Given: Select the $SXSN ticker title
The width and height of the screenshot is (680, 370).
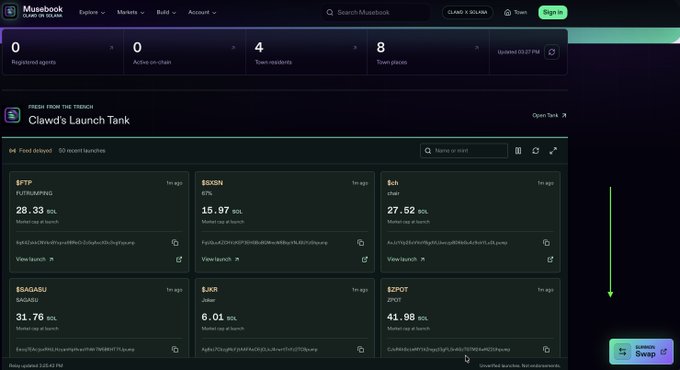Looking at the screenshot, I should [212, 183].
